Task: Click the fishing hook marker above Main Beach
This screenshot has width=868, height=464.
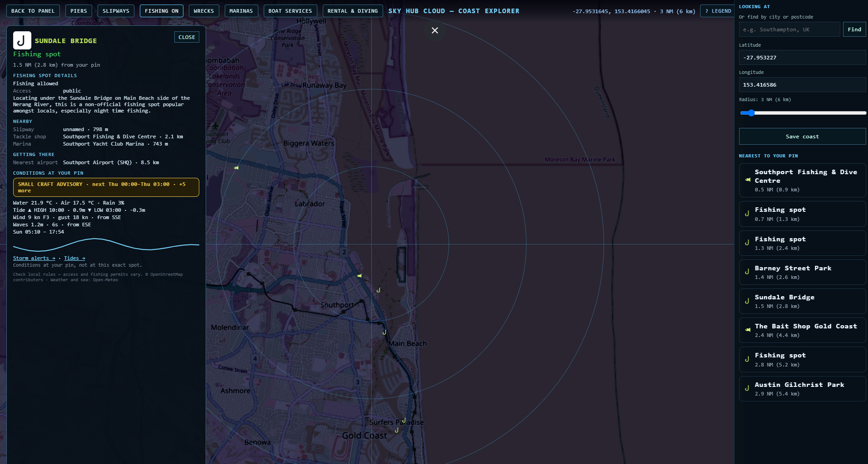Action: (384, 332)
